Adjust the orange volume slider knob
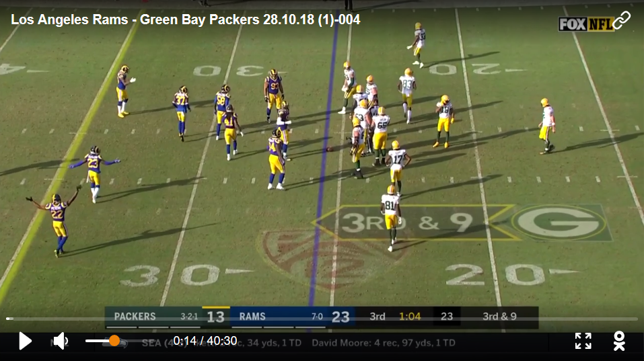 tap(114, 340)
